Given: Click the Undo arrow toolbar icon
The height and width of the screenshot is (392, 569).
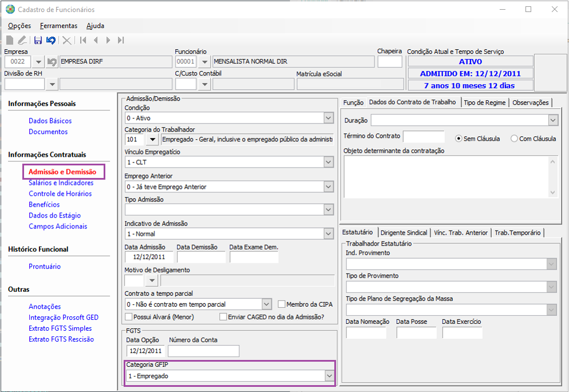Looking at the screenshot, I should pos(51,40).
